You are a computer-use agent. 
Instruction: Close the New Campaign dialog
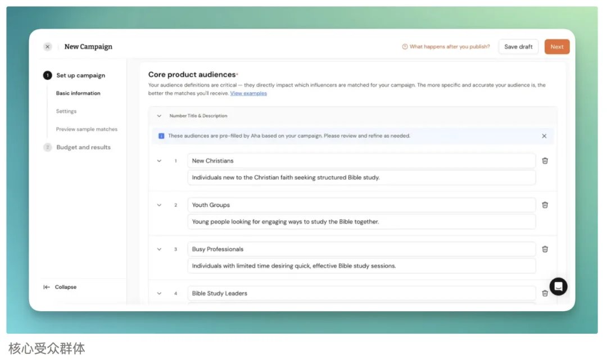point(48,47)
